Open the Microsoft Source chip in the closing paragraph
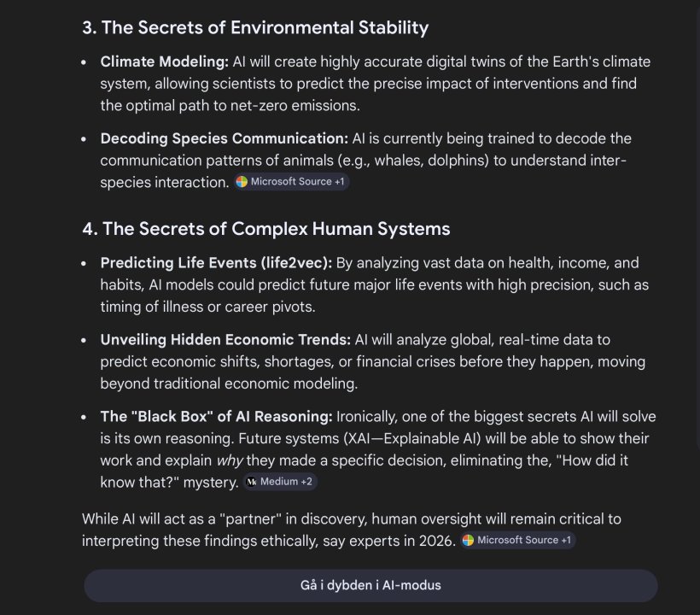Viewport: 700px width, 615px height. (517, 540)
